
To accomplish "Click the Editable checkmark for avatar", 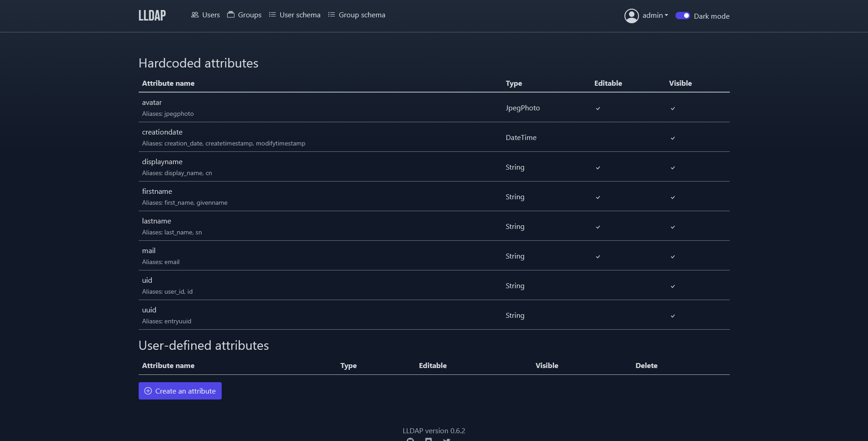I will (598, 109).
